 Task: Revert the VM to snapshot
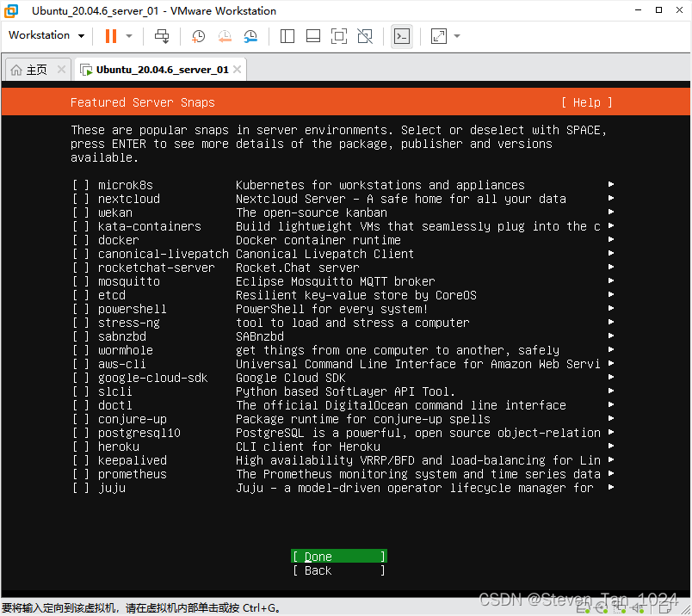point(225,36)
